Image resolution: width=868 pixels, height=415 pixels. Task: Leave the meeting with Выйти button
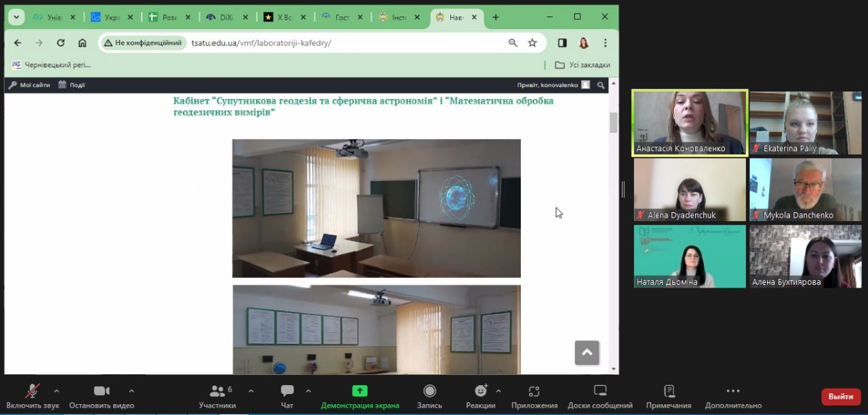click(x=840, y=397)
